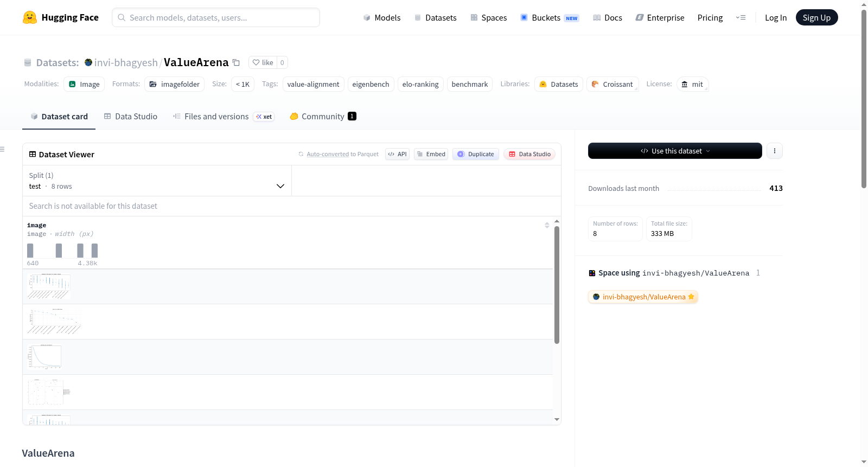Click the Datasets library tag
This screenshot has height=467, width=868.
(x=559, y=84)
